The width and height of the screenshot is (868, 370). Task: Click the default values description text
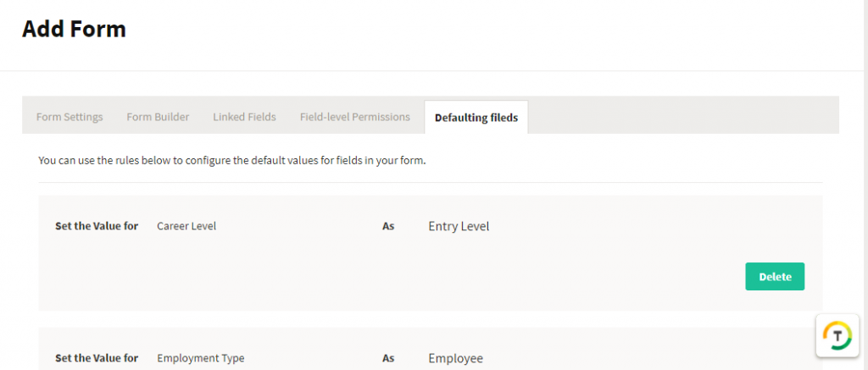click(232, 162)
